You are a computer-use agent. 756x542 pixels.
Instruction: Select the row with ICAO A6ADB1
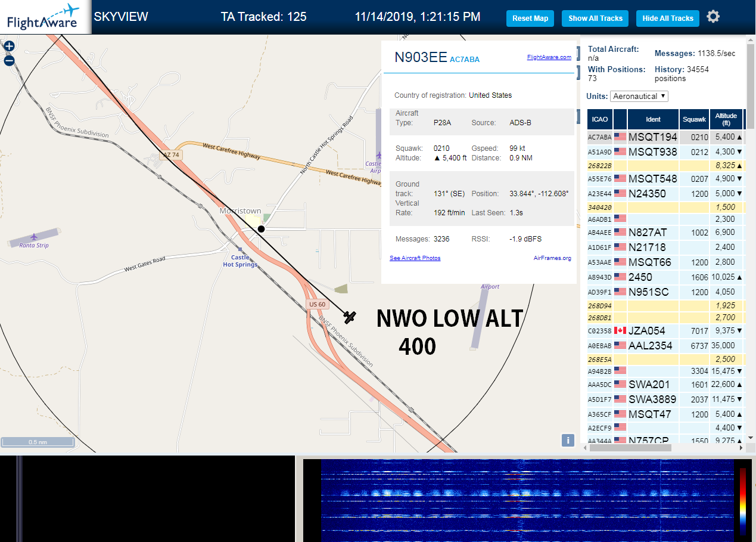[x=665, y=219]
